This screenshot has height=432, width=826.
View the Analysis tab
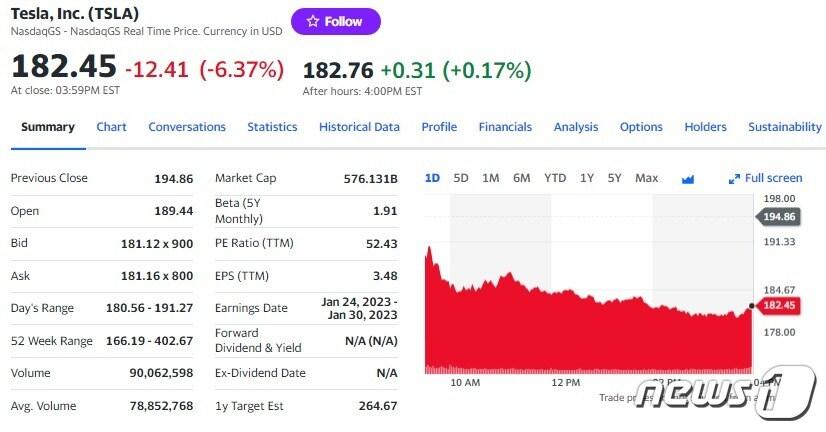point(576,127)
